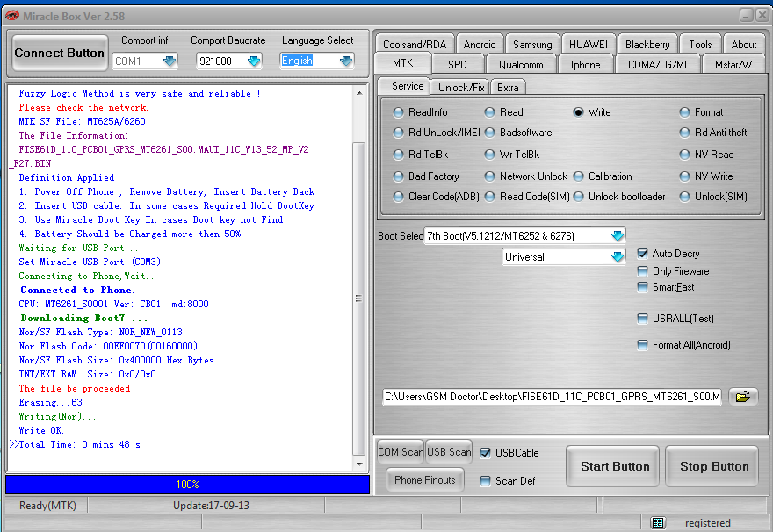773x532 pixels.
Task: Enable Format All(Android) checkbox
Action: pyautogui.click(x=642, y=345)
